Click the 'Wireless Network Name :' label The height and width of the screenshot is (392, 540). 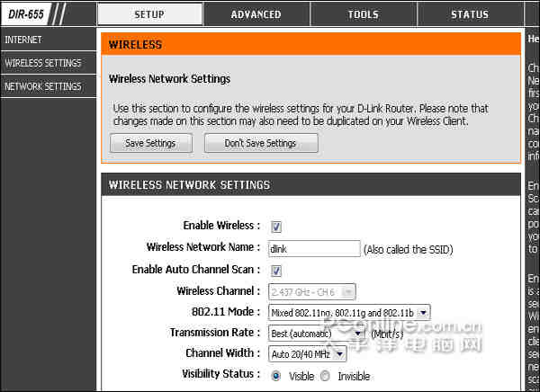point(203,247)
